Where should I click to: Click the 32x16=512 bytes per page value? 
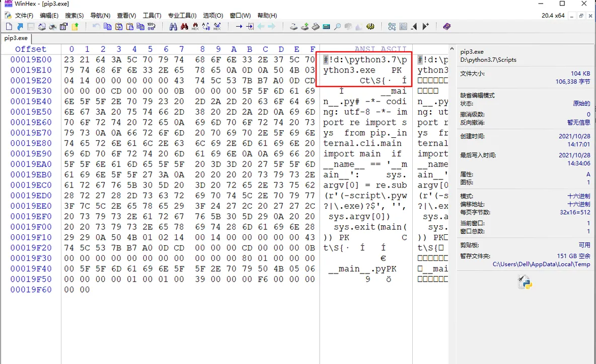point(575,212)
